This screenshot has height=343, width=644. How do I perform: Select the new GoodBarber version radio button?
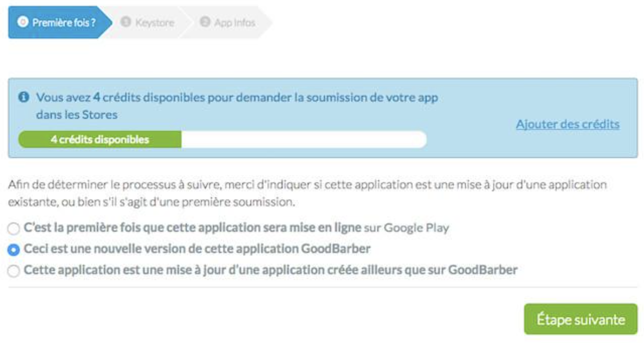click(14, 249)
